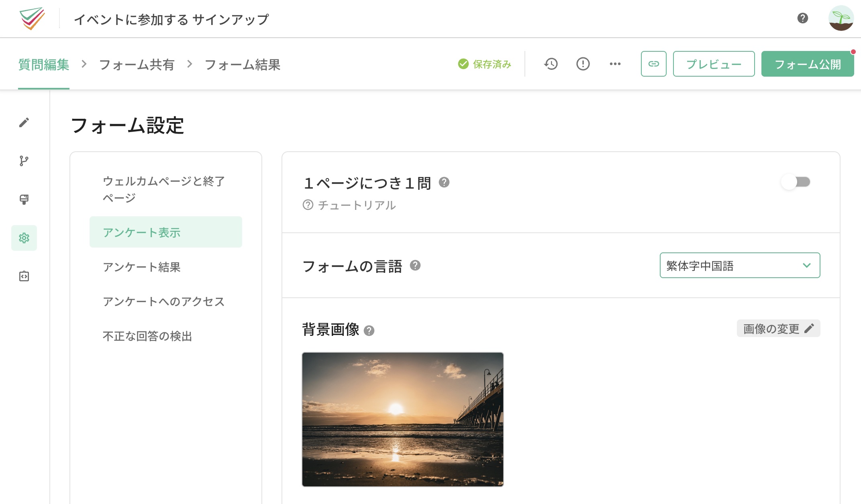Open version history clock icon

551,64
